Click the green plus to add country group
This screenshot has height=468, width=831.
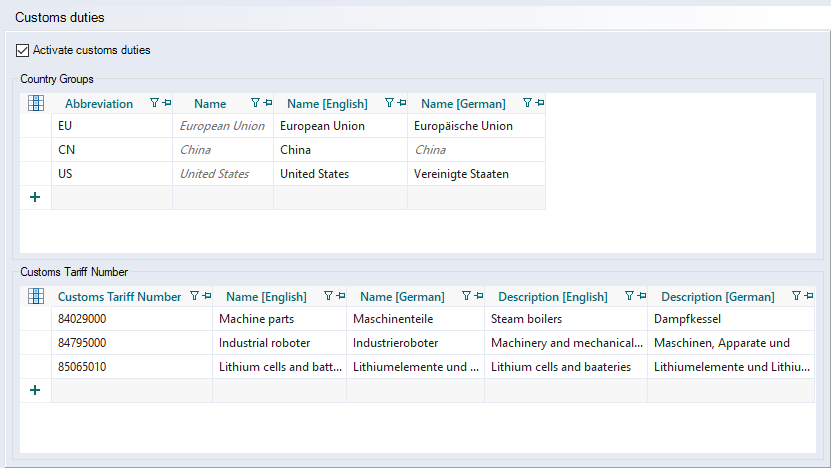coord(35,198)
